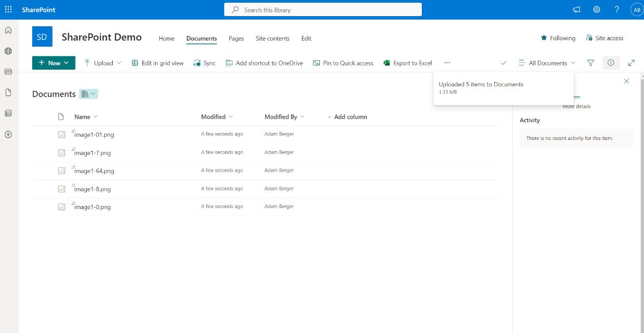This screenshot has height=333, width=644.
Task: Click Adam Berger in image1-01.png row
Action: pyautogui.click(x=279, y=134)
